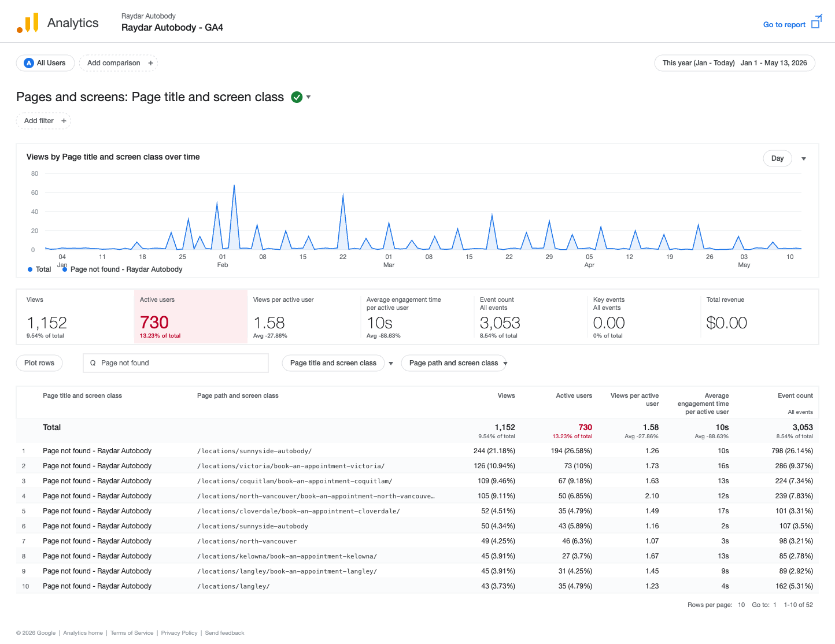The height and width of the screenshot is (644, 835).
Task: Click the victoria book-an-appointment path in row 2
Action: (291, 466)
